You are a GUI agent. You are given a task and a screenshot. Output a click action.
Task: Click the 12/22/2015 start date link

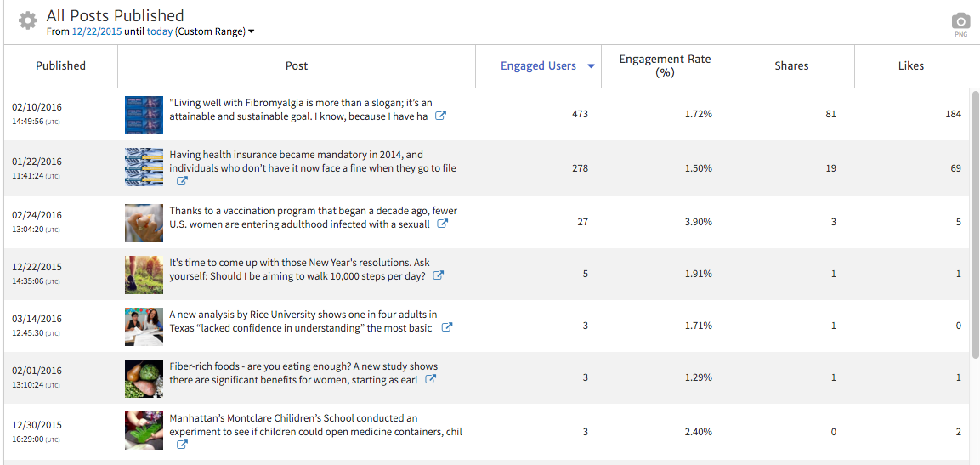[x=97, y=32]
